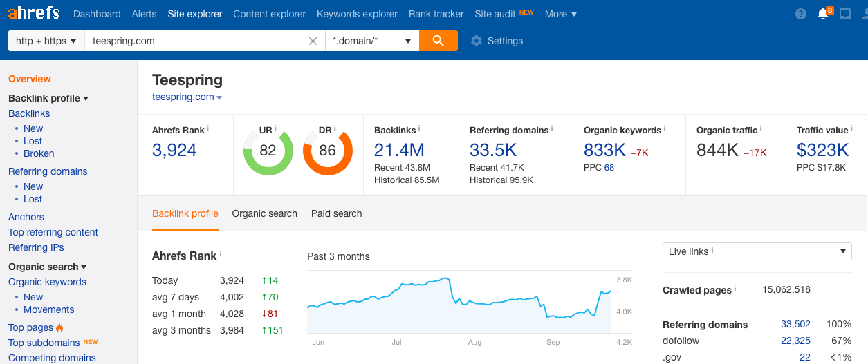
Task: Open the inbox tray icon in the header
Action: point(845,14)
